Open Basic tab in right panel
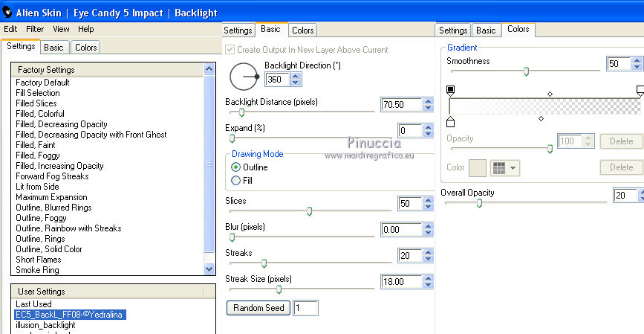The width and height of the screenshot is (644, 334). (486, 30)
